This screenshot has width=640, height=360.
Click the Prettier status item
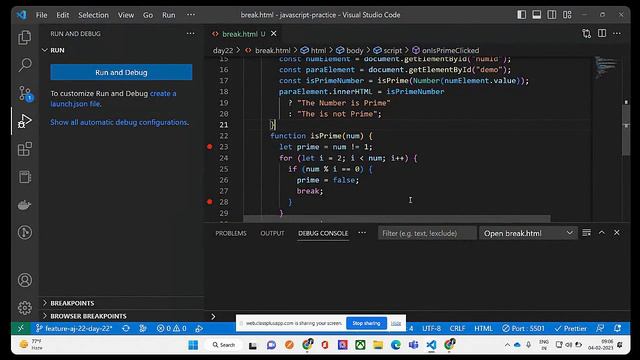point(571,328)
